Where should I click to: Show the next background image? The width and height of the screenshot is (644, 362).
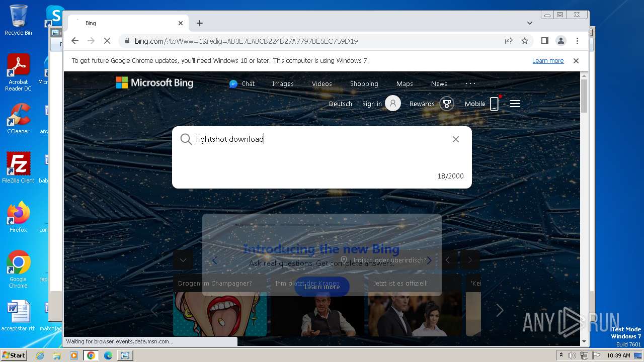pos(470,260)
